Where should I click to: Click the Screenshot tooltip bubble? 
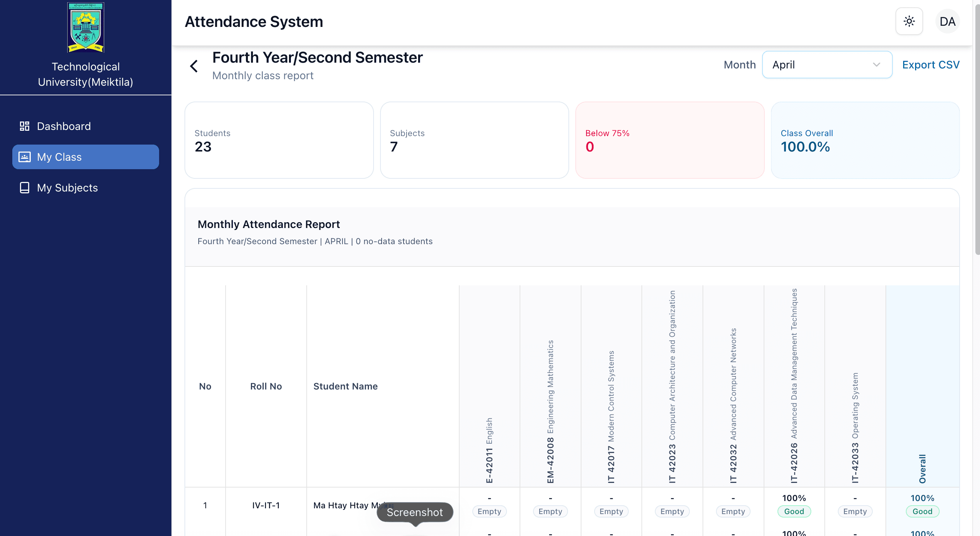click(415, 512)
